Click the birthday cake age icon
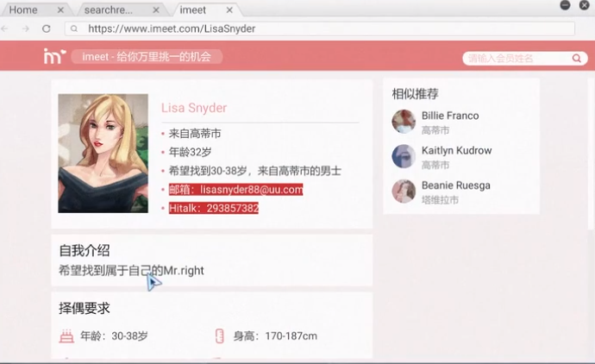Screen dimensions: 595x364 (66, 336)
